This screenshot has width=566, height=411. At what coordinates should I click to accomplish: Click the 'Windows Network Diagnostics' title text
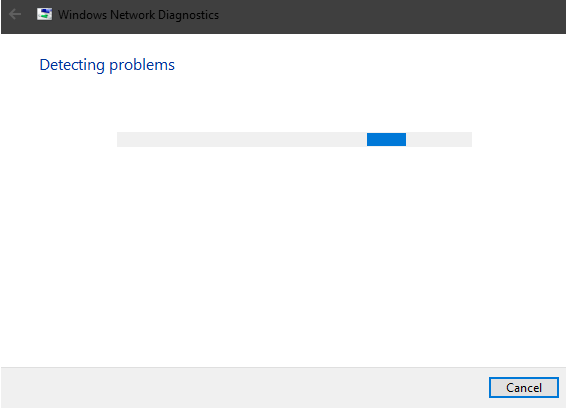coord(138,15)
